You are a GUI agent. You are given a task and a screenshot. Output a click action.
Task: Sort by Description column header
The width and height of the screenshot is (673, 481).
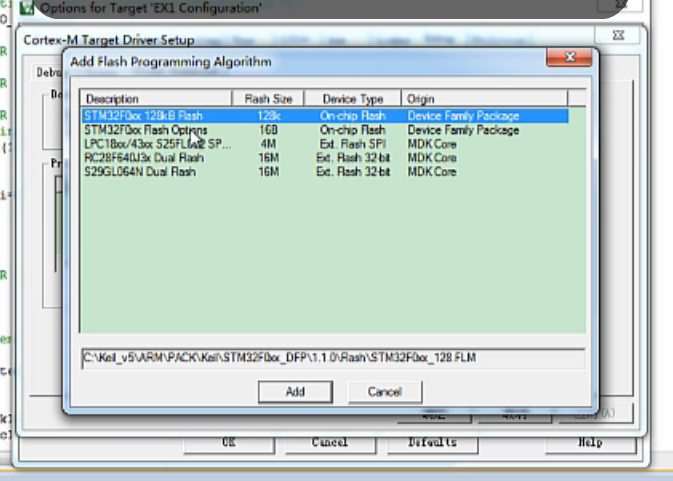[x=156, y=99]
